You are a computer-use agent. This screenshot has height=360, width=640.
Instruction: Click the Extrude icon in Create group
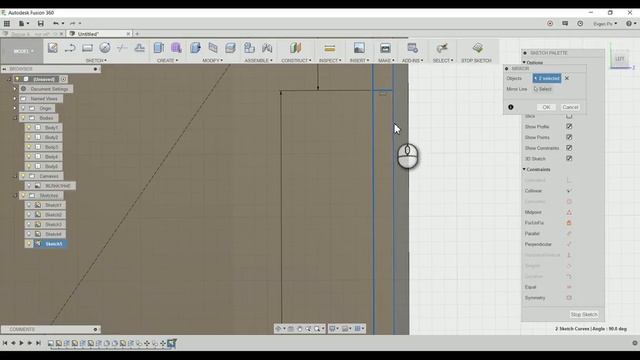159,48
